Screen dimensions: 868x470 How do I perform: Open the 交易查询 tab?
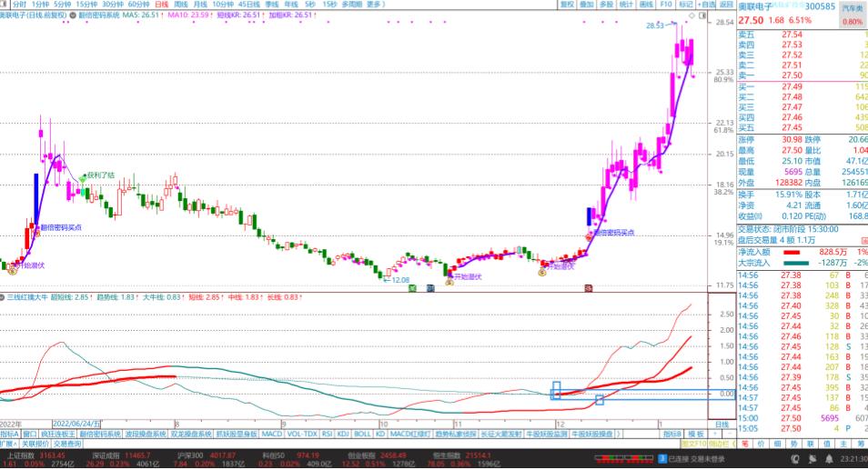[67, 444]
